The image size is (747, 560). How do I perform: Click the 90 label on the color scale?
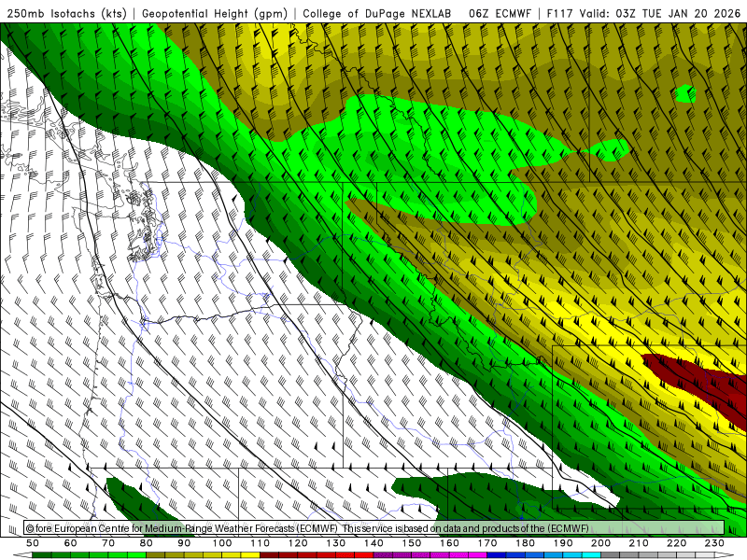[x=184, y=543]
